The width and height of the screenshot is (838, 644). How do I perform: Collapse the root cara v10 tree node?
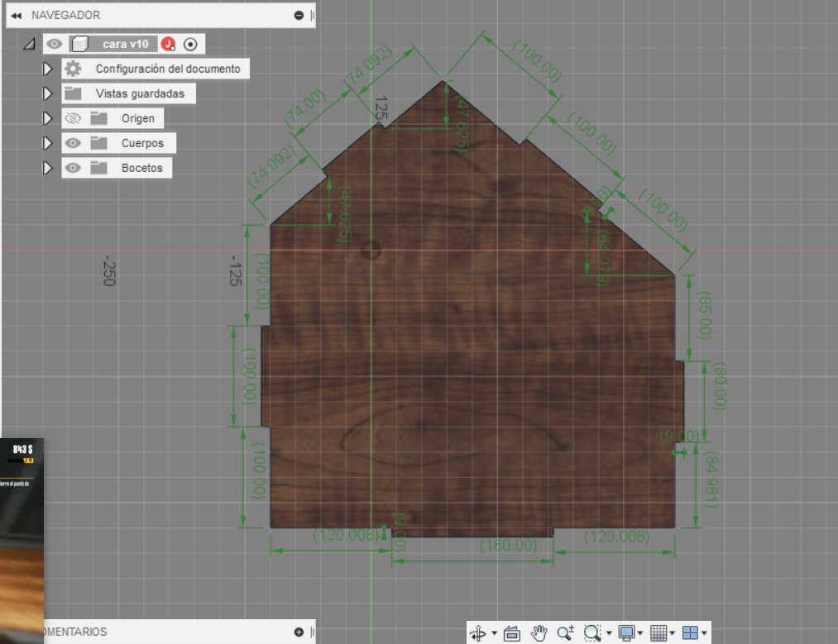[x=30, y=44]
